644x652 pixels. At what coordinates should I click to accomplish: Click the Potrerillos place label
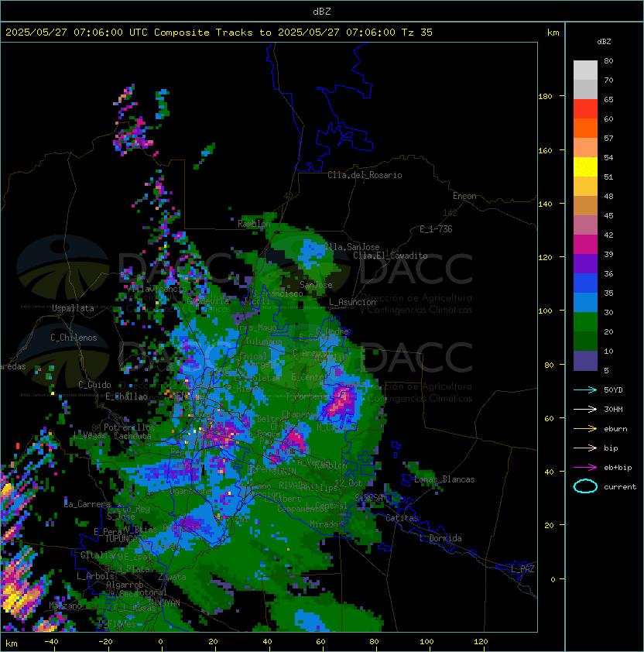tap(129, 427)
